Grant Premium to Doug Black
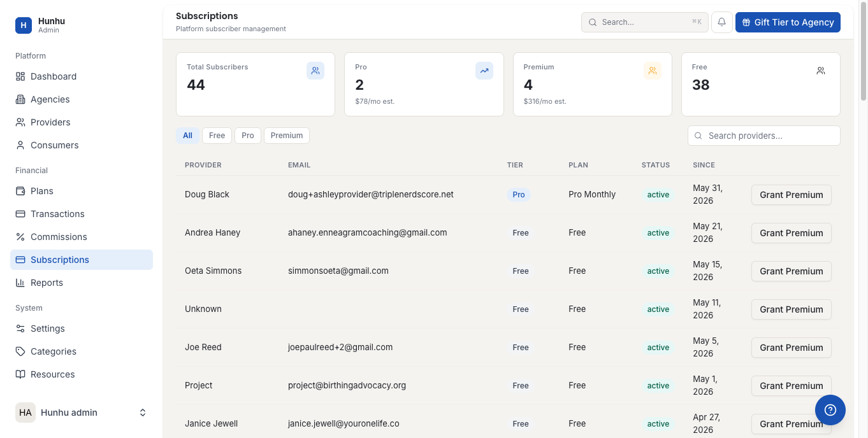Viewport: 868px width, 438px height. point(792,195)
